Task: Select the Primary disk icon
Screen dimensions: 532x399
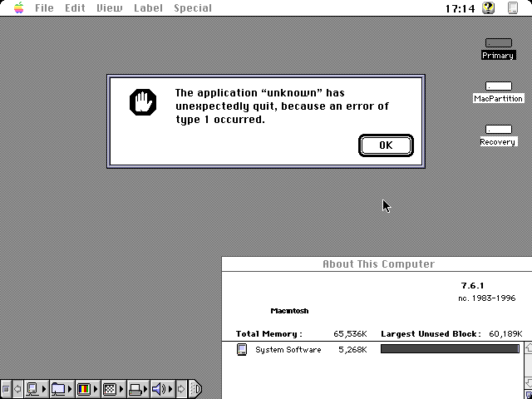Action: point(499,43)
